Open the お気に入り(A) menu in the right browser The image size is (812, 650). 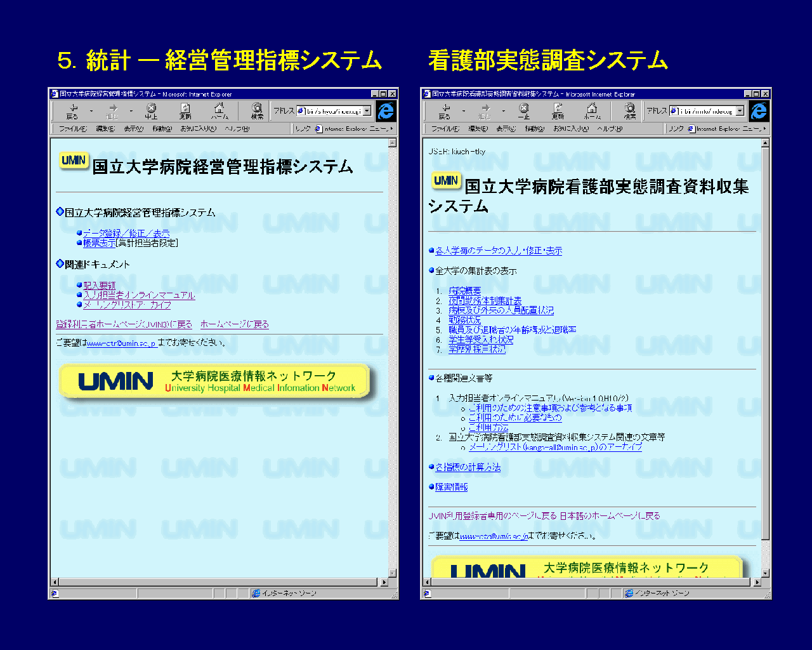click(570, 129)
